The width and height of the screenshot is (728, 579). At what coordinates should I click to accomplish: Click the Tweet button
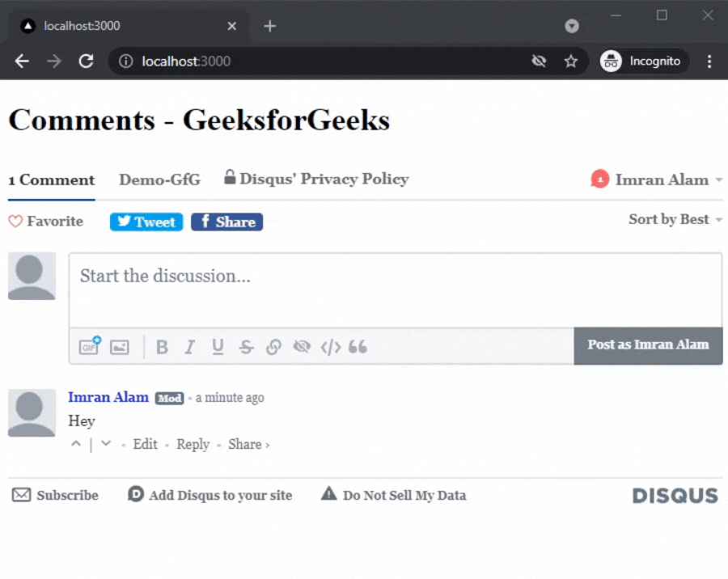(146, 222)
